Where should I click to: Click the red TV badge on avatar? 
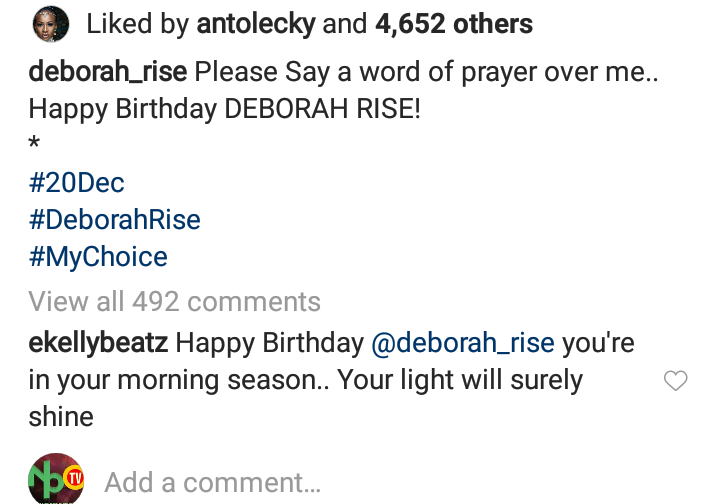click(x=75, y=479)
